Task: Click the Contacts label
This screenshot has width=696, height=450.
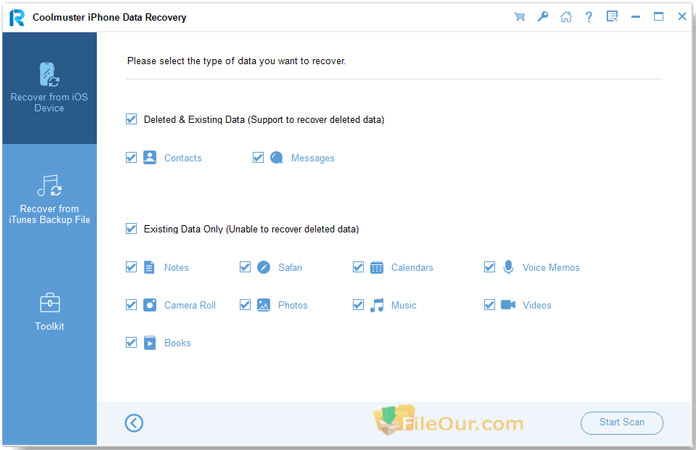Action: pyautogui.click(x=183, y=158)
